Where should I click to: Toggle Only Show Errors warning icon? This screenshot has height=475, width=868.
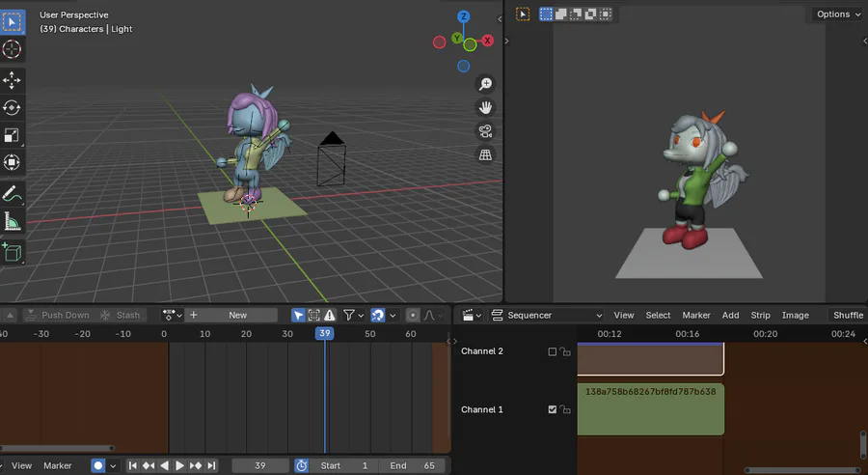[x=330, y=316]
